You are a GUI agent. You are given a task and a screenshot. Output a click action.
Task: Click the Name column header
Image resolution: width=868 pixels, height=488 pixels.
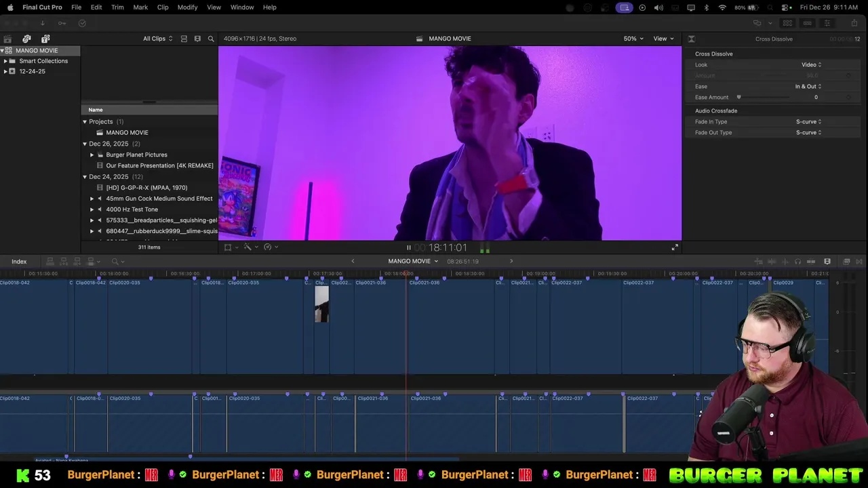pos(96,110)
